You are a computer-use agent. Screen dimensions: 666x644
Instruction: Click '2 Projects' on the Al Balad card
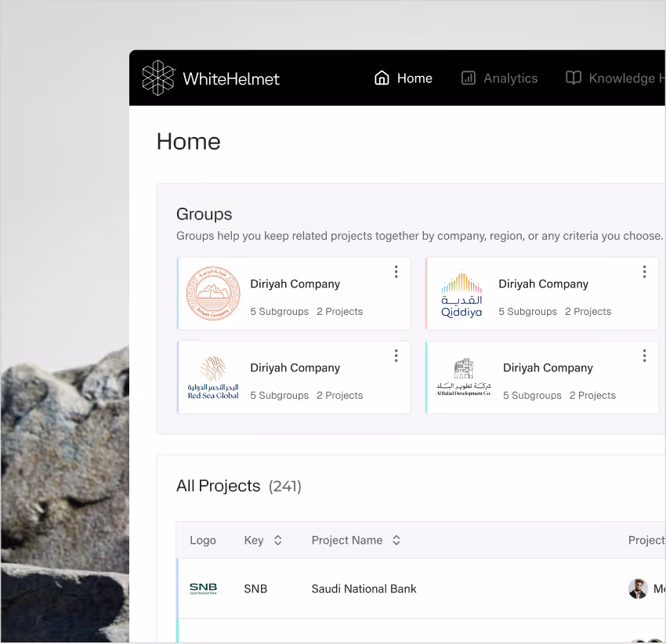592,396
